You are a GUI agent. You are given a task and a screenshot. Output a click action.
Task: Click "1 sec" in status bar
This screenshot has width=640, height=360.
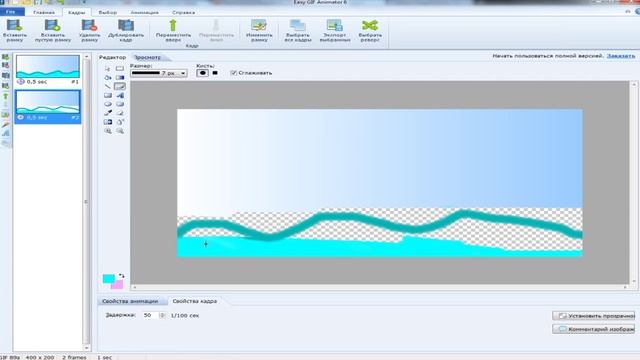(104, 357)
